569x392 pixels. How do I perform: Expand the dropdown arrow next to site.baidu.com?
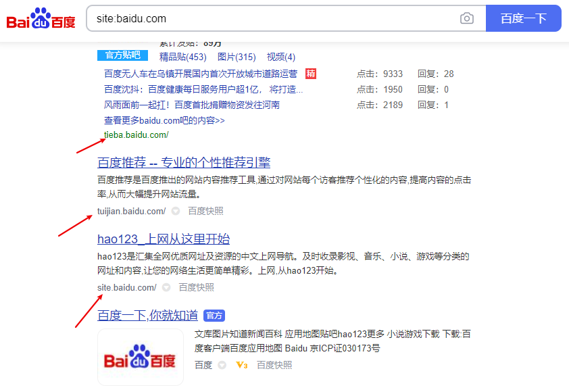166,288
